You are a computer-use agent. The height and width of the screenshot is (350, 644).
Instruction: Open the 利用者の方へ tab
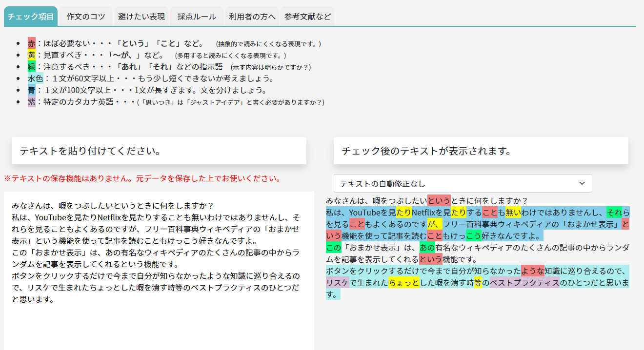pyautogui.click(x=251, y=15)
